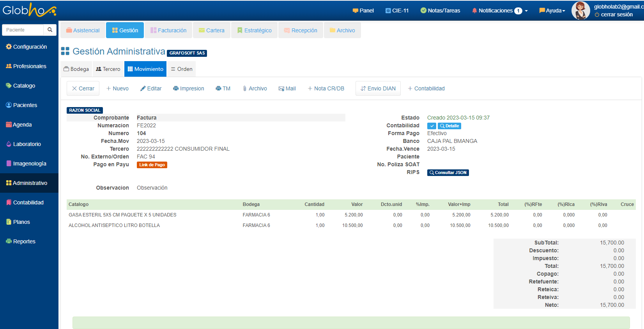This screenshot has height=329, width=644.
Task: Print invoice with Impresion button
Action: (x=189, y=88)
